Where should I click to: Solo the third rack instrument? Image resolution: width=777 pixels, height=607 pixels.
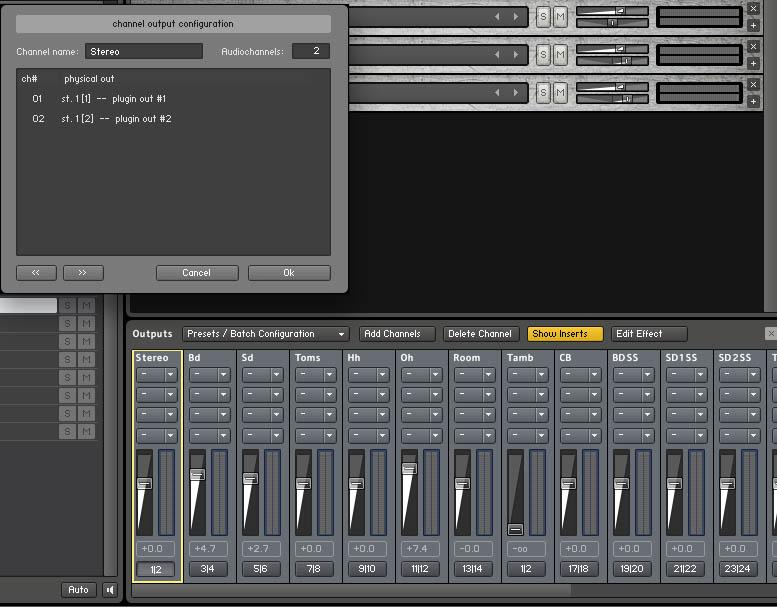coord(544,93)
